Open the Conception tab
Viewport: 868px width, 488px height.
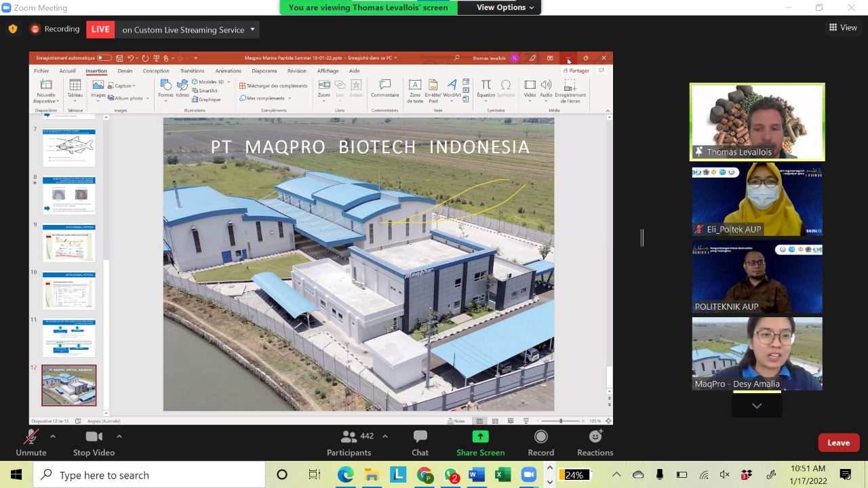point(156,70)
